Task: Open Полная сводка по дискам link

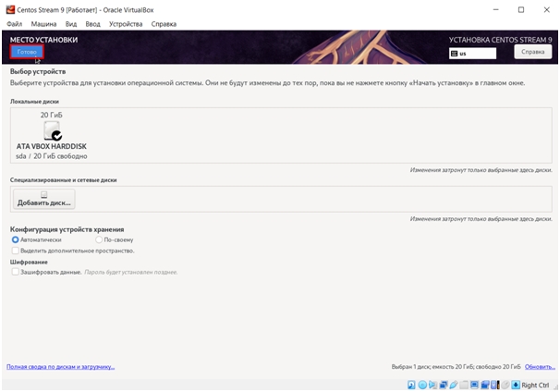Action: pos(60,366)
